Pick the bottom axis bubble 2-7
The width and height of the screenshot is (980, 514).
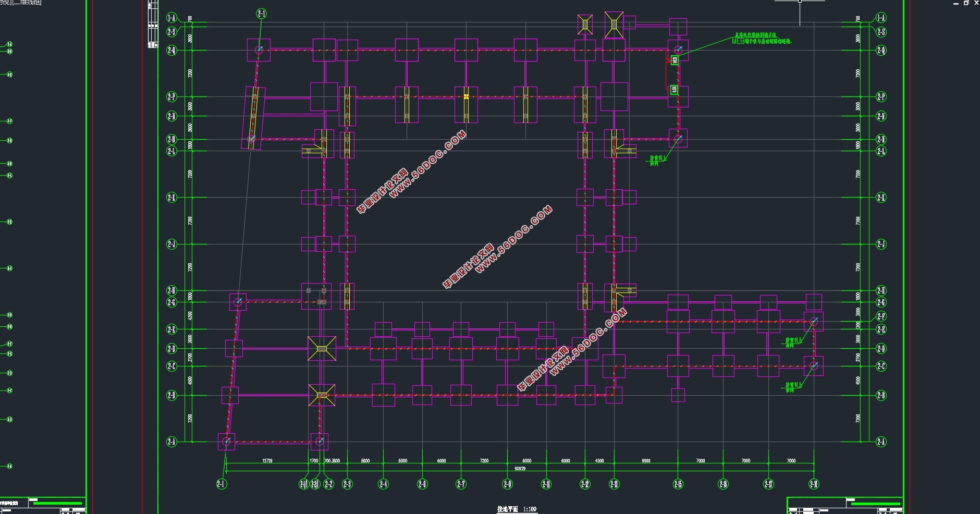(x=461, y=484)
